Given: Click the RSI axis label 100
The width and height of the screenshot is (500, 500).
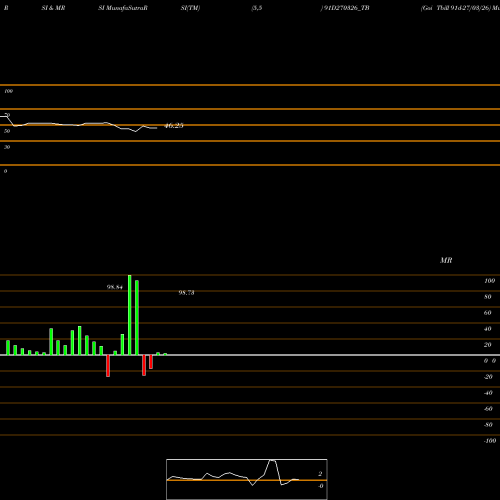Looking at the screenshot, I should tap(8, 91).
